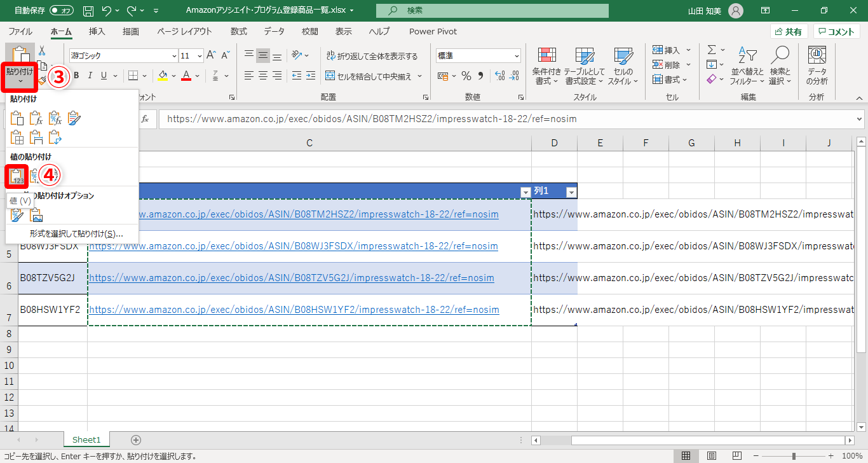The height and width of the screenshot is (463, 868).
Task: Apply the red font color
Action: (x=186, y=76)
